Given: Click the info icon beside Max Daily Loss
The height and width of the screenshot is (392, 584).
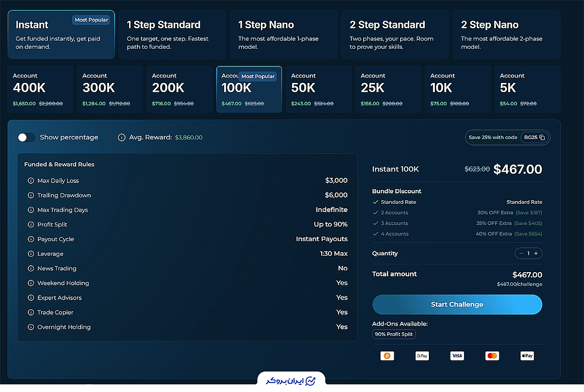Looking at the screenshot, I should click(x=31, y=181).
